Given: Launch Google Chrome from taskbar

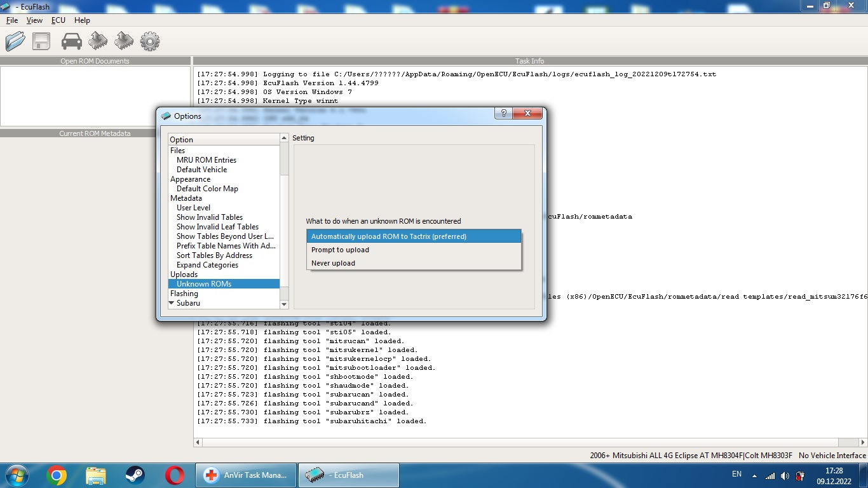Looking at the screenshot, I should (57, 475).
